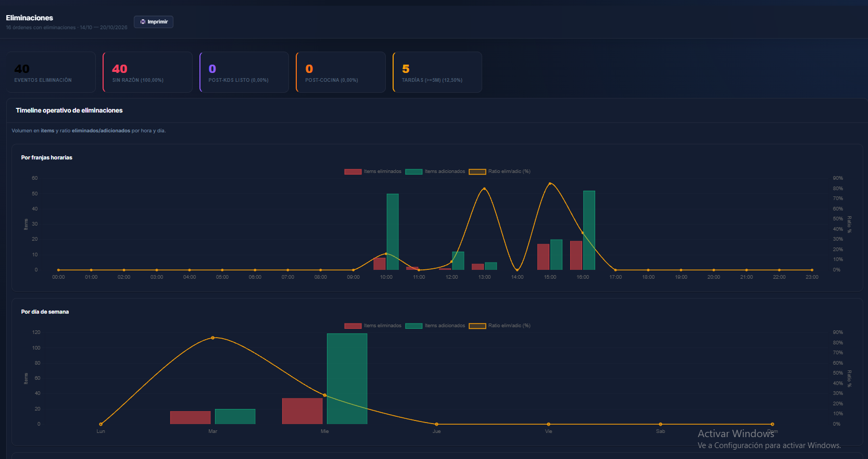868x459 pixels.
Task: Toggle 'Items adicionados' legend in Por día de semana chart
Action: [x=435, y=326]
